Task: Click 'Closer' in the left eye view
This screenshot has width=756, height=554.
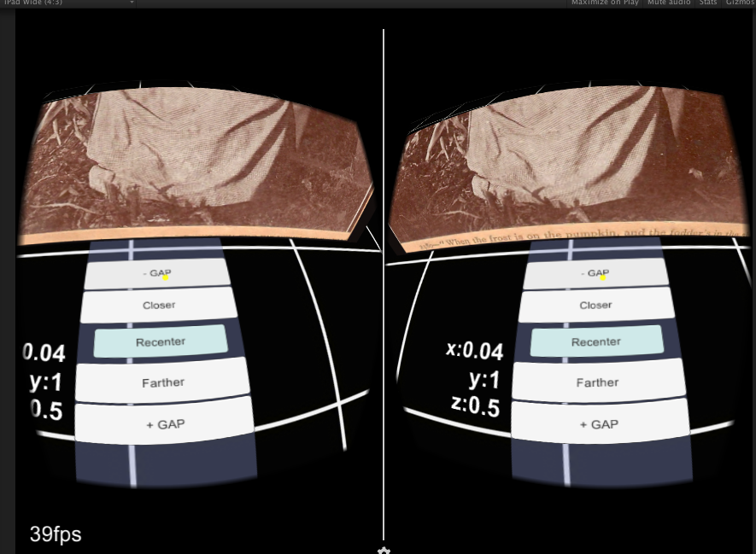Action: [x=159, y=306]
